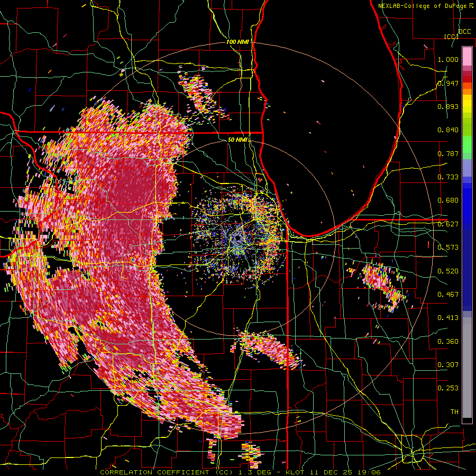This screenshot has height=476, width=476.
Task: Click the DCC label above the color bar
Action: click(464, 32)
